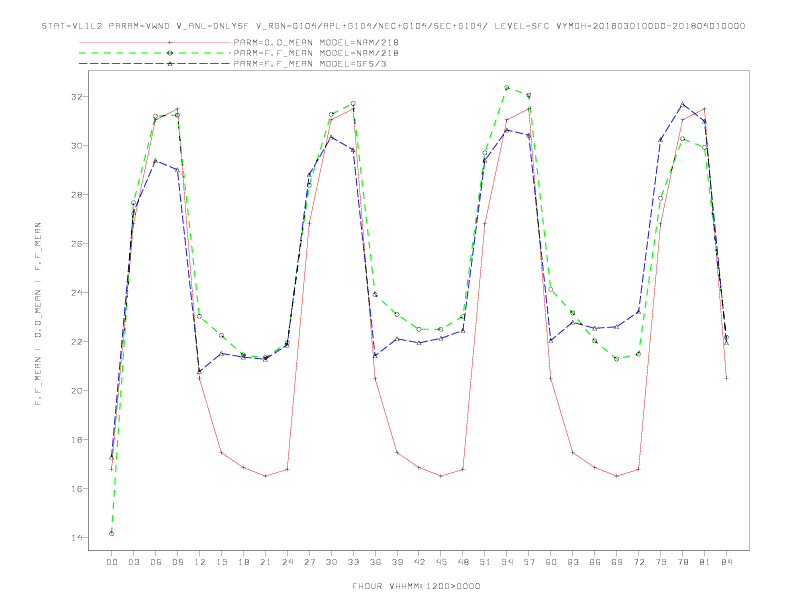This screenshot has width=792, height=612.
Task: Click red observed minimum marker at hour 21
Action: click(265, 476)
